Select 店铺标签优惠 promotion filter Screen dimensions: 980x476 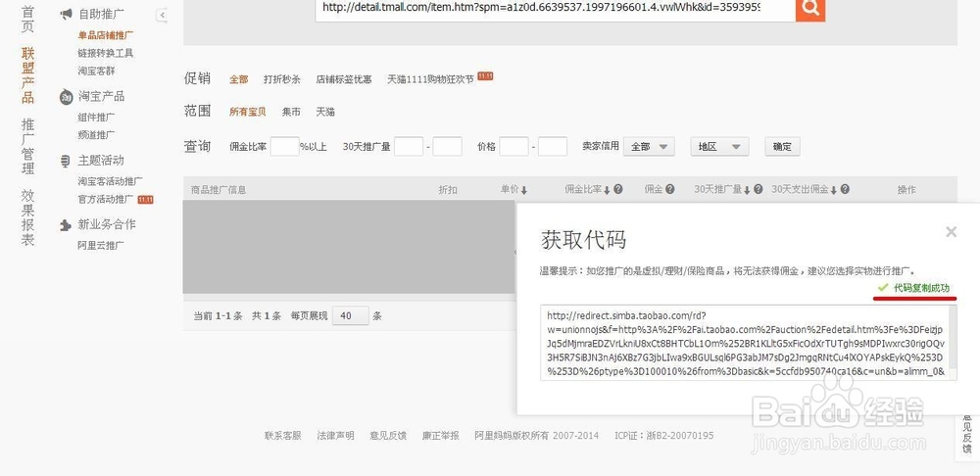pos(344,79)
